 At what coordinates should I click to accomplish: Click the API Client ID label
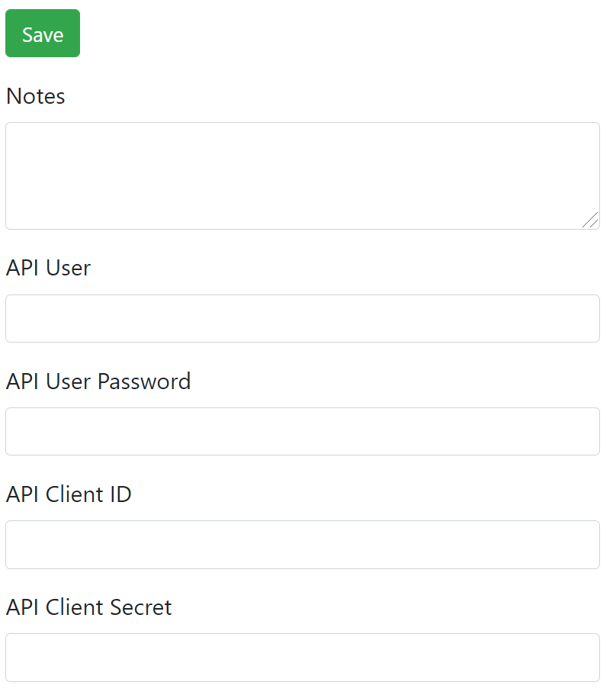click(x=69, y=494)
